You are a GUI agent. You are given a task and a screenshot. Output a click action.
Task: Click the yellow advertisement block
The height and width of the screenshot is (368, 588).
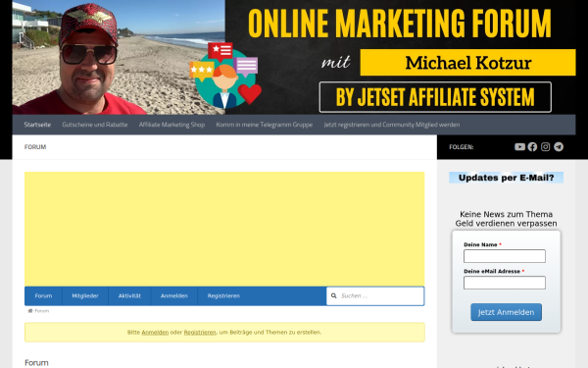click(x=224, y=229)
